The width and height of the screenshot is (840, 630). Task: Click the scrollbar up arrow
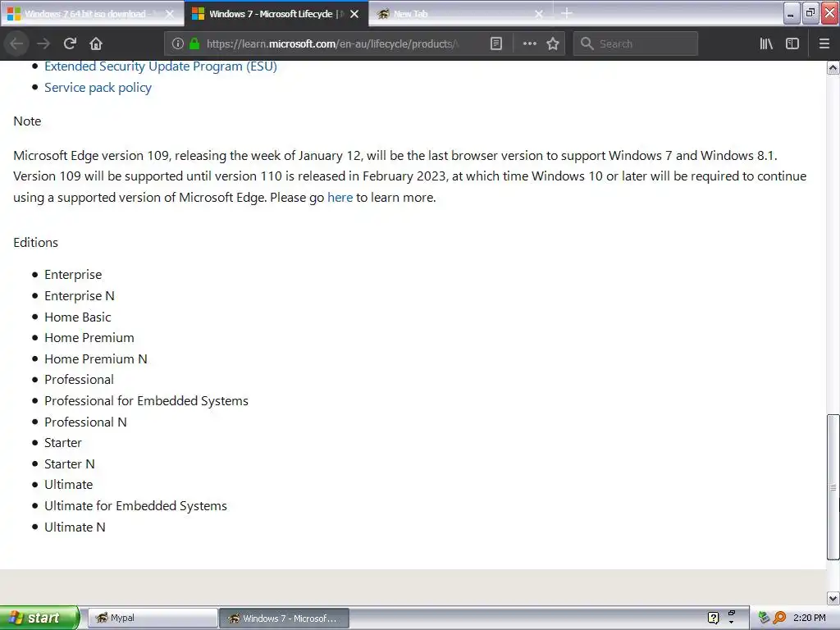(x=833, y=68)
